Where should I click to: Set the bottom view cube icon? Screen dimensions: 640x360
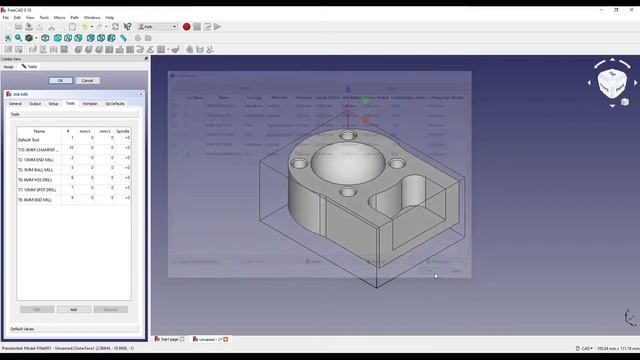coord(101,38)
